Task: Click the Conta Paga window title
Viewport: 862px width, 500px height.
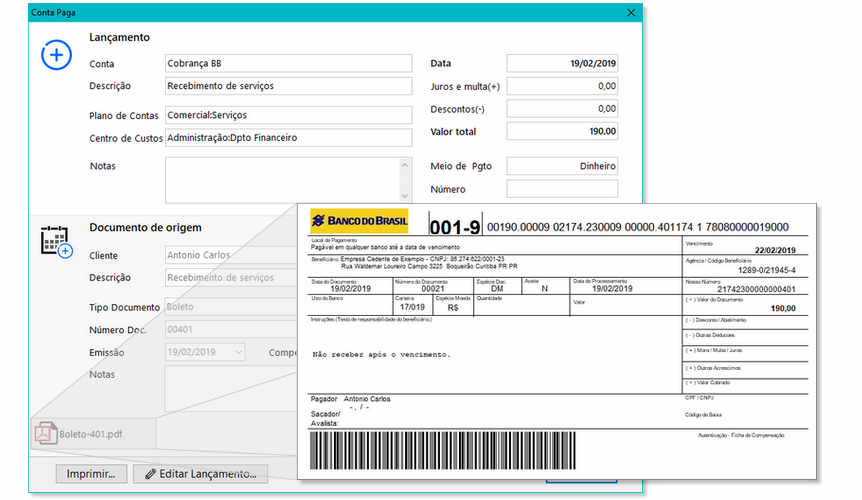Action: [53, 12]
